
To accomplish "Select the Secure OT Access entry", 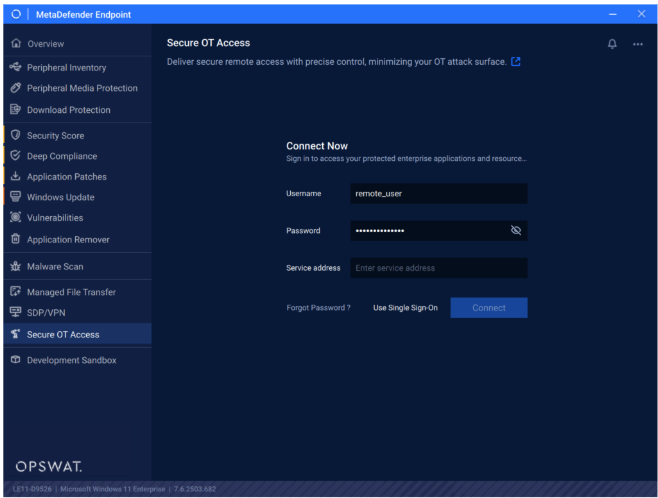I will tap(78, 334).
